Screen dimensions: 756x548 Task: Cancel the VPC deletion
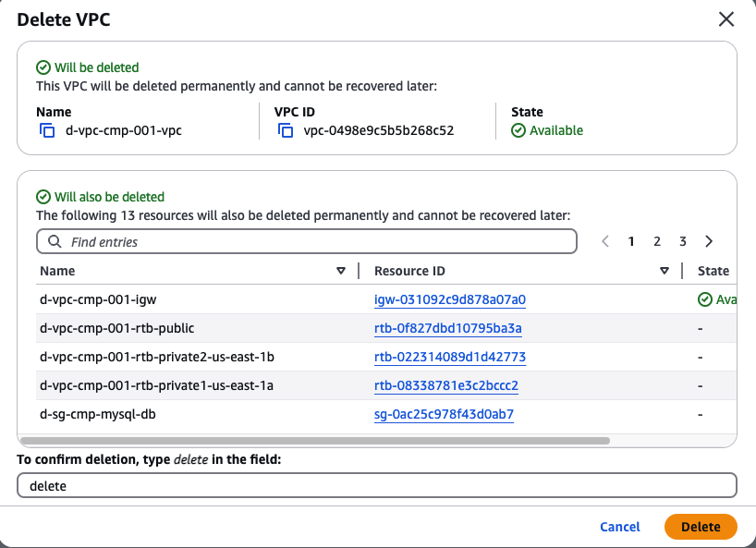click(619, 527)
